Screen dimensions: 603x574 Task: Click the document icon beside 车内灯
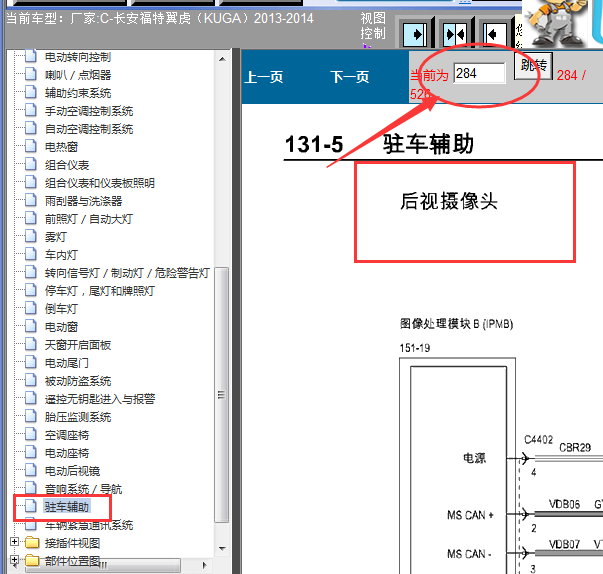(31, 254)
